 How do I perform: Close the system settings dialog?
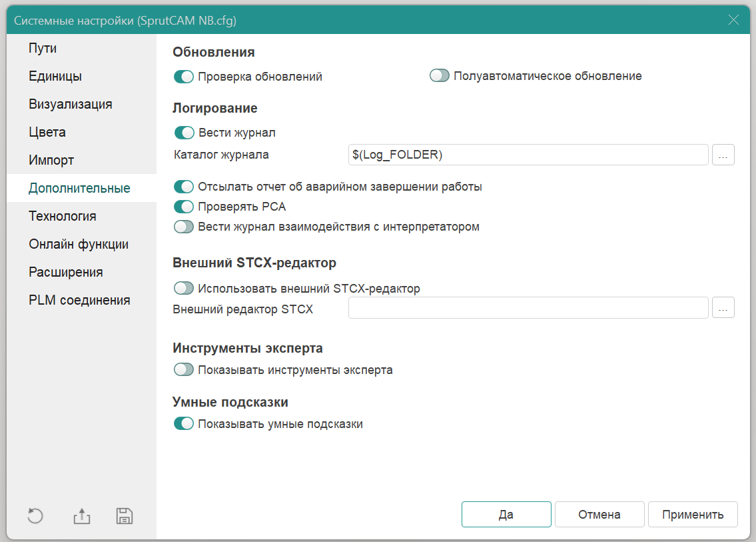click(x=733, y=20)
